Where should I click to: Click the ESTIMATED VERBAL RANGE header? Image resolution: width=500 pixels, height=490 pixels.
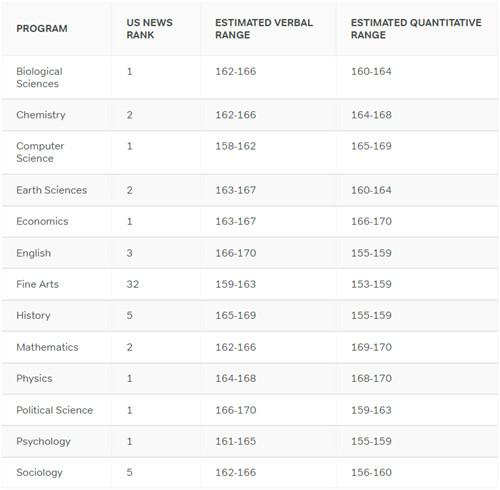coord(264,29)
